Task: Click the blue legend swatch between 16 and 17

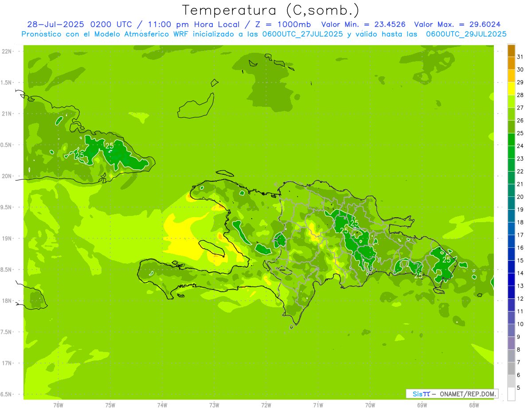Action: coord(511,241)
